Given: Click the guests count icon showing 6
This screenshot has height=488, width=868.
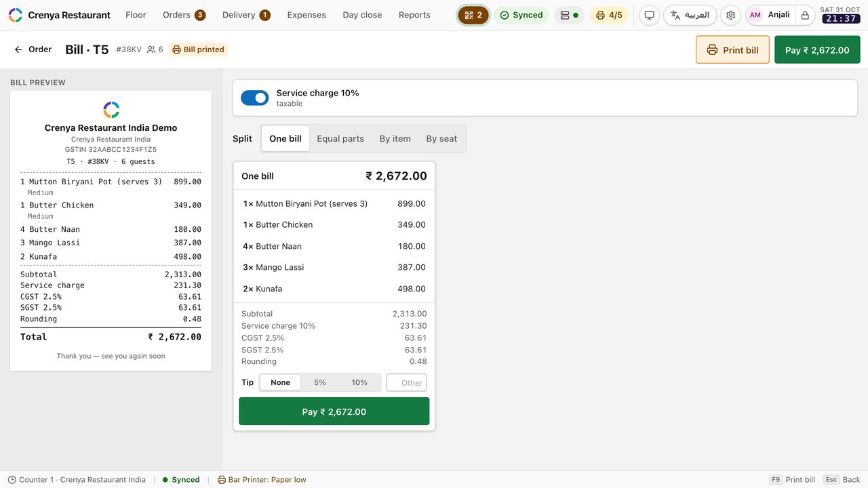Looking at the screenshot, I should (x=155, y=49).
